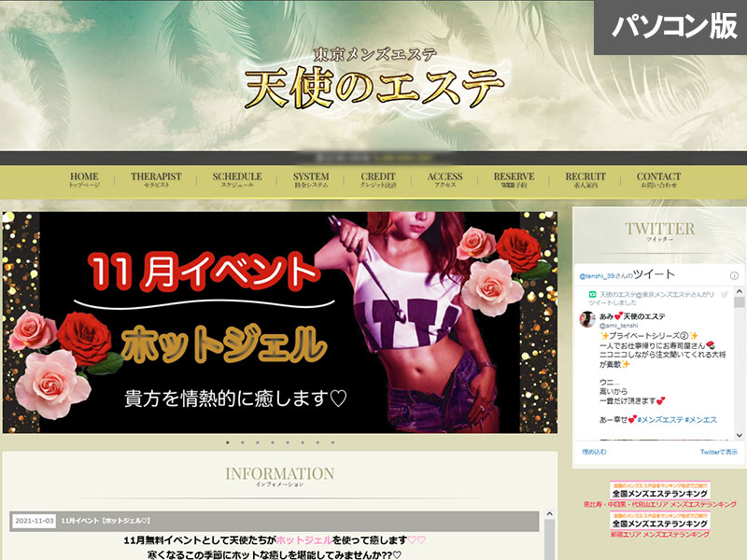
Task: Select the first carousel dot indicator
Action: (x=227, y=442)
